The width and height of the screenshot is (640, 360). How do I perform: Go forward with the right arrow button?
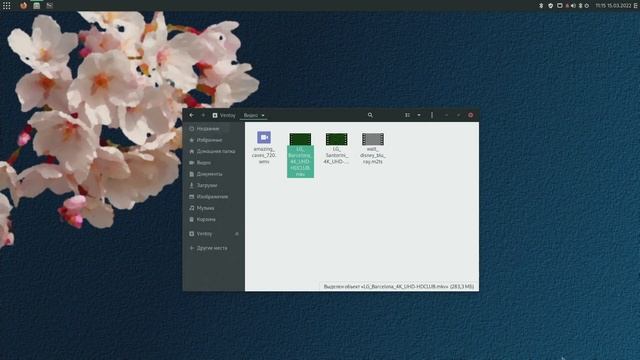pyautogui.click(x=203, y=115)
